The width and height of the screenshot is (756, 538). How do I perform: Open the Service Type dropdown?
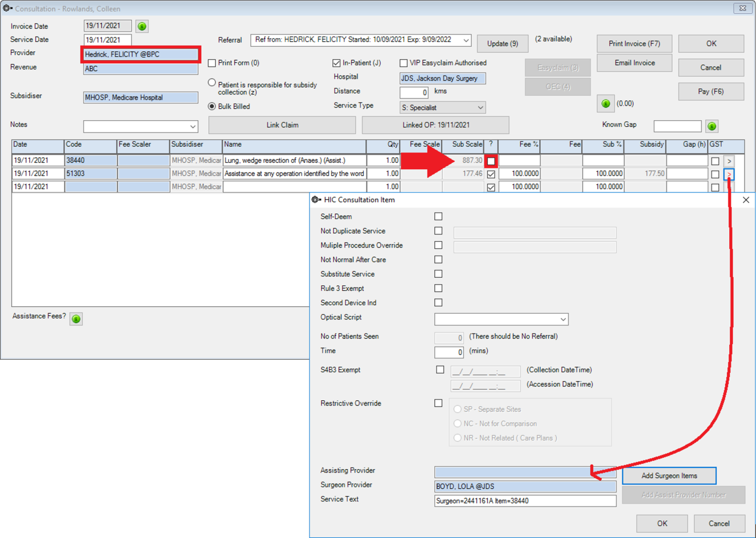point(480,108)
